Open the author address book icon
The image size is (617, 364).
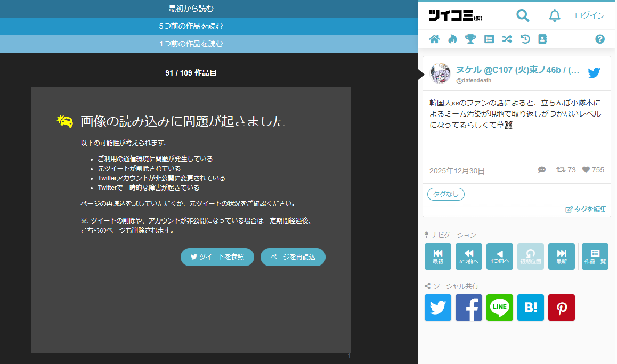point(542,39)
